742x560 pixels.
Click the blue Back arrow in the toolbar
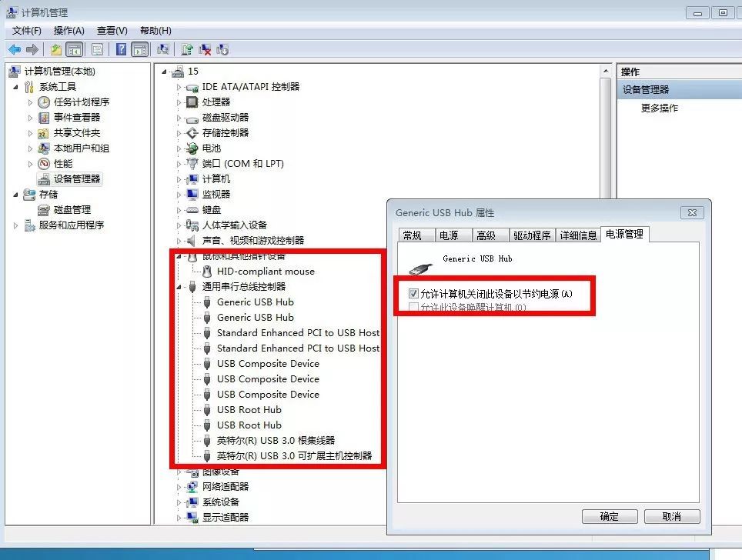tap(15, 49)
